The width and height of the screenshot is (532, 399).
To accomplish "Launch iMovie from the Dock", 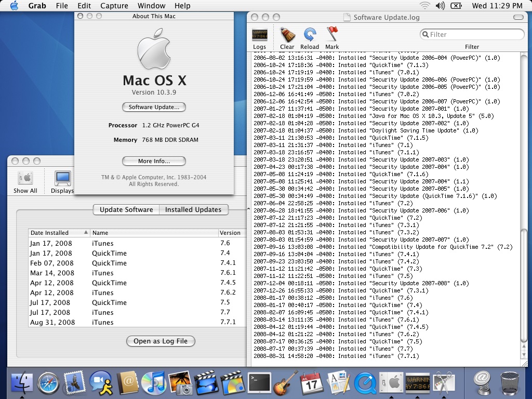I will pyautogui.click(x=206, y=383).
